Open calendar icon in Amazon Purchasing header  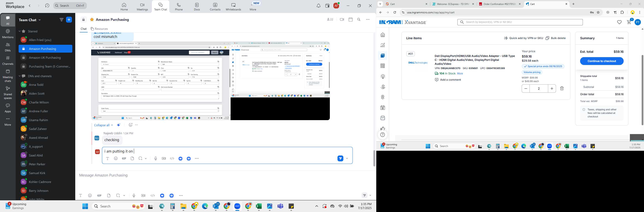pyautogui.click(x=350, y=19)
